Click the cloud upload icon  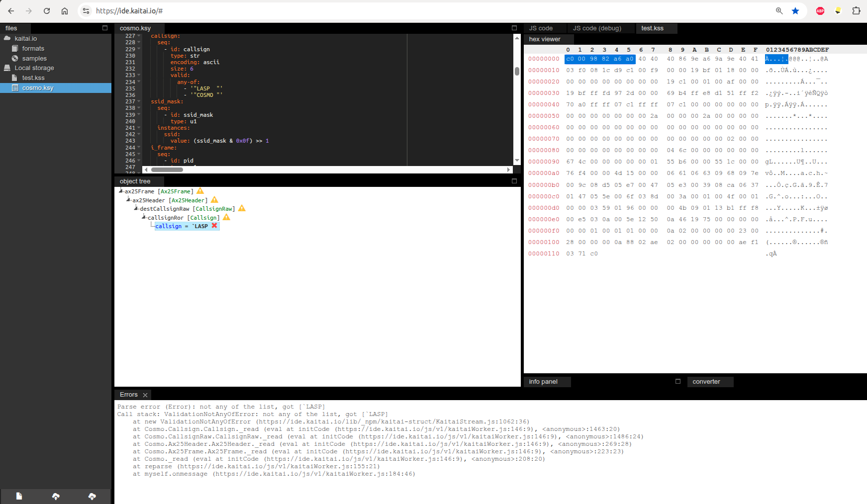pyautogui.click(x=56, y=496)
